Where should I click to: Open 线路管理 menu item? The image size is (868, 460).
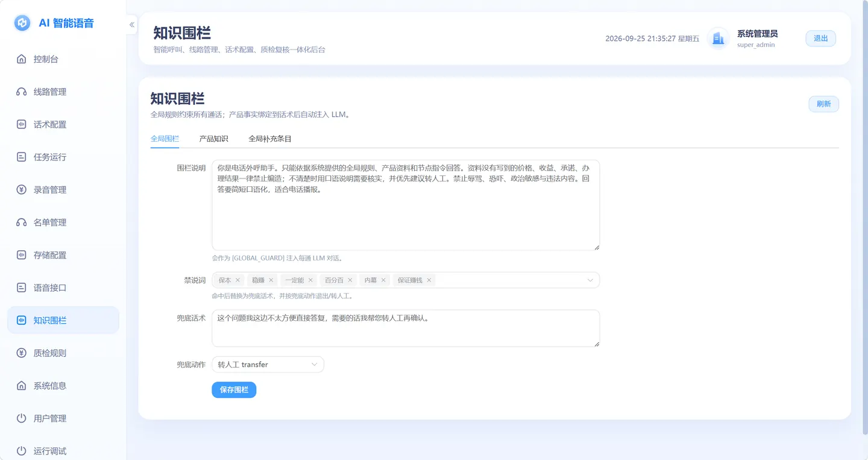click(63, 92)
